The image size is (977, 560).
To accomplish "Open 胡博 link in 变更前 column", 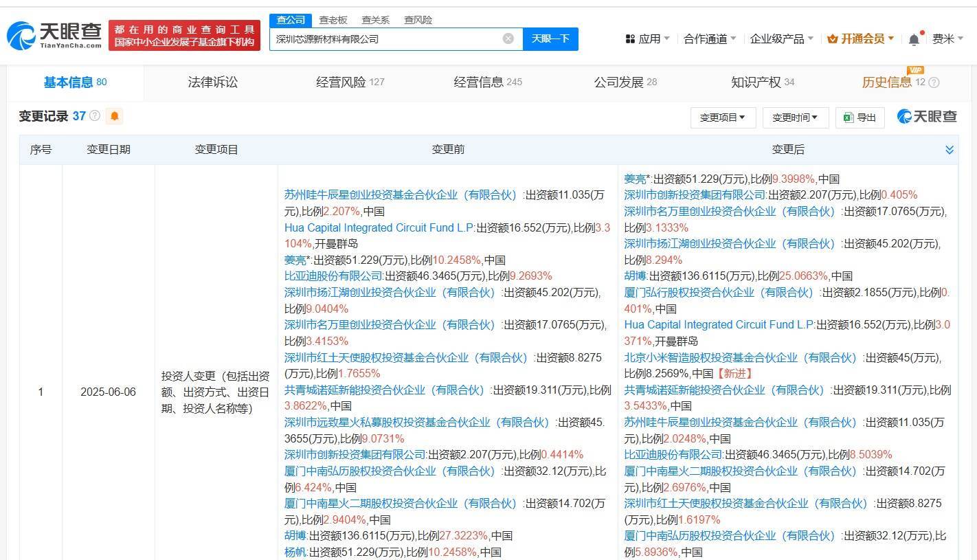I will point(295,535).
